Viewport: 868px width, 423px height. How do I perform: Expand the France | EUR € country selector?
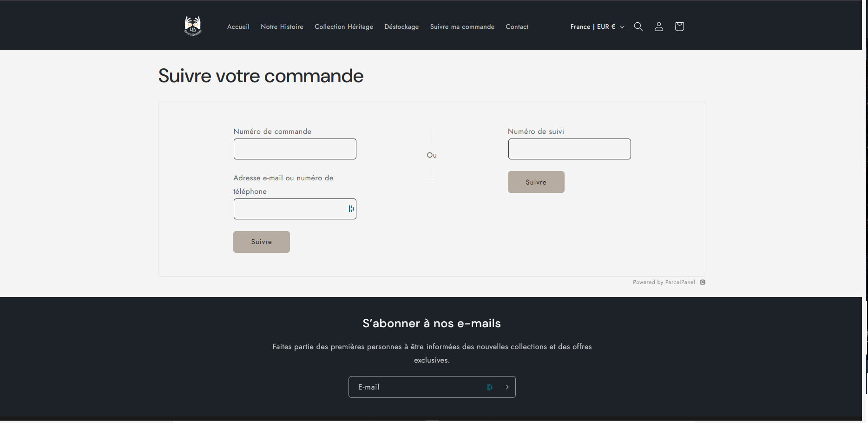click(597, 26)
